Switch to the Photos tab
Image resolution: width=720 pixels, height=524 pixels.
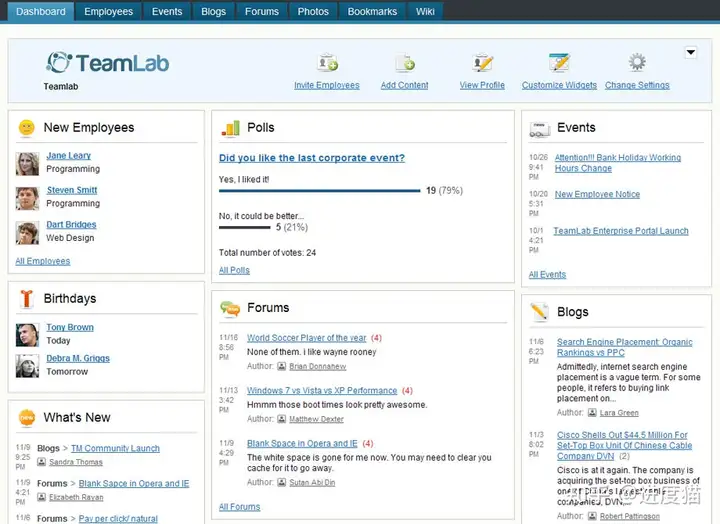[x=313, y=11]
